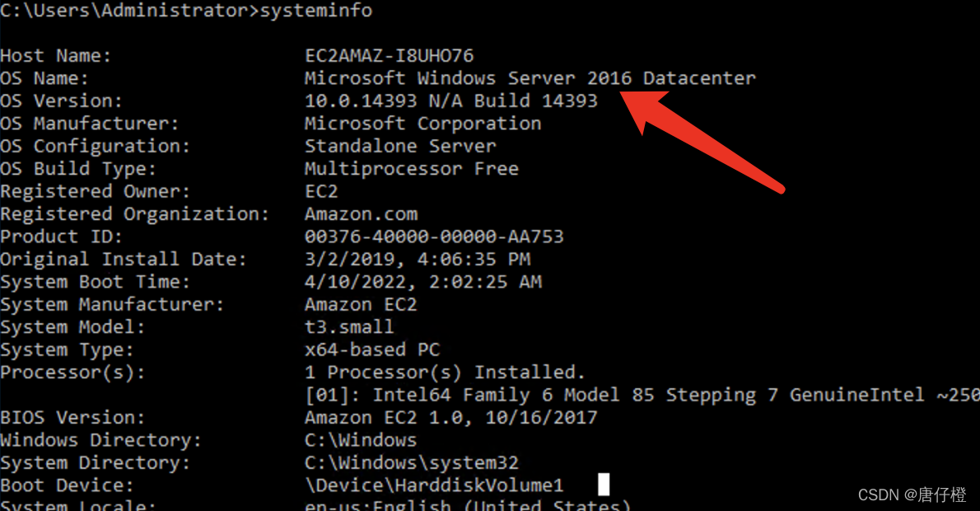The width and height of the screenshot is (980, 511).
Task: Select the 'Processor(s):' label
Action: [72, 373]
